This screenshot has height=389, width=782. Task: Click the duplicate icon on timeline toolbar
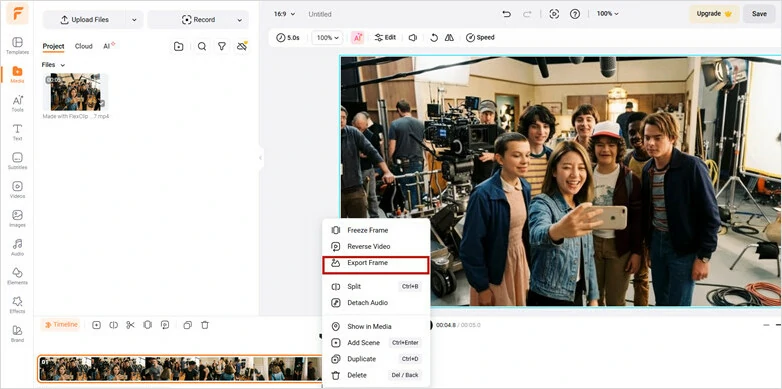[188, 325]
